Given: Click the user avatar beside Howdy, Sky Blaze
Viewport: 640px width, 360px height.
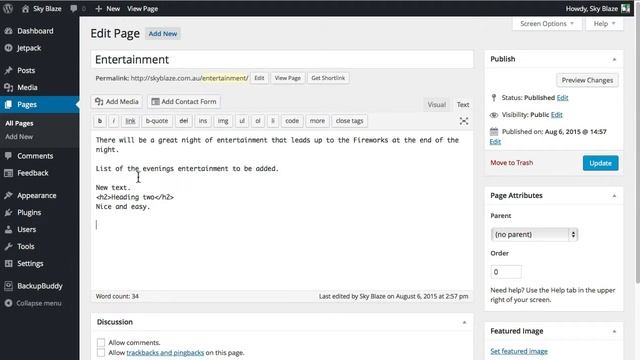Looking at the screenshot, I should pos(625,9).
